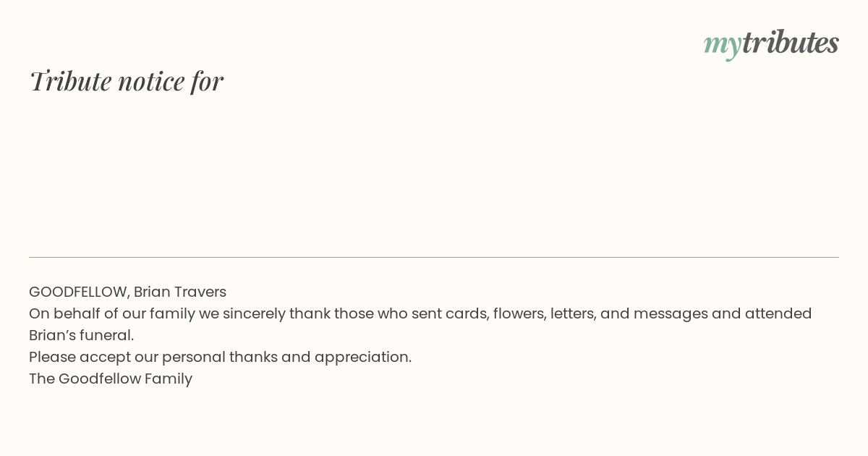Click the word "attended" at the line end
868x456 pixels.
pos(778,313)
